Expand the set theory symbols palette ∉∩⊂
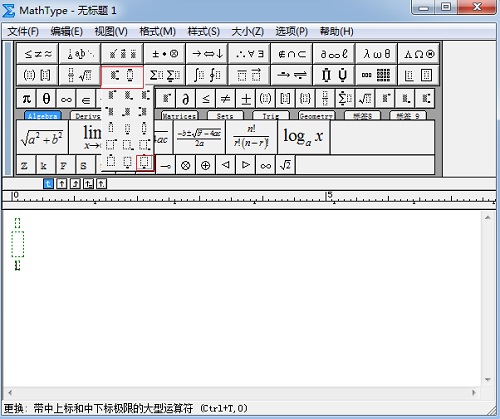 (x=292, y=54)
